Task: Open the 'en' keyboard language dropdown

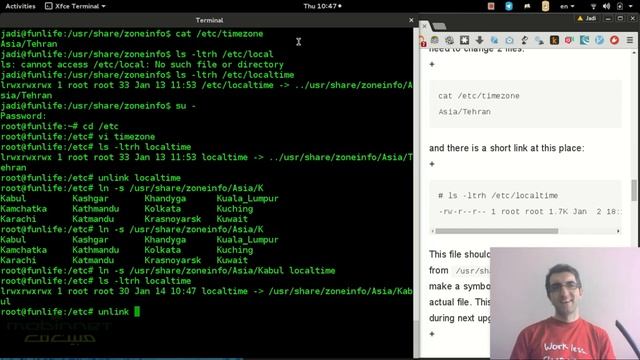Action: [x=567, y=6]
